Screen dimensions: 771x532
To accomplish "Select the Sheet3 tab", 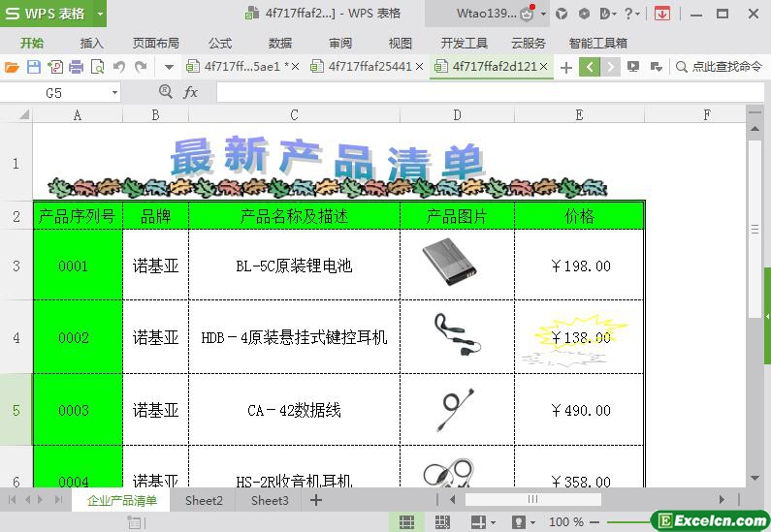I will coord(270,501).
